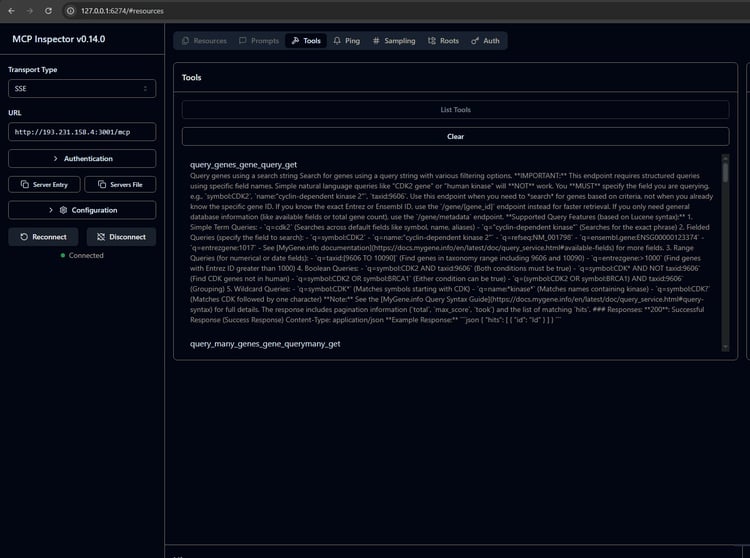This screenshot has height=558, width=750.
Task: Open the Transport Type SSE dropdown
Action: pyautogui.click(x=82, y=88)
